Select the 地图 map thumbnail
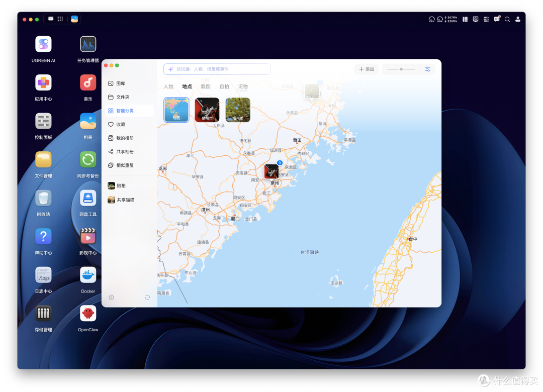Screen dimensions: 543x392 (176, 110)
